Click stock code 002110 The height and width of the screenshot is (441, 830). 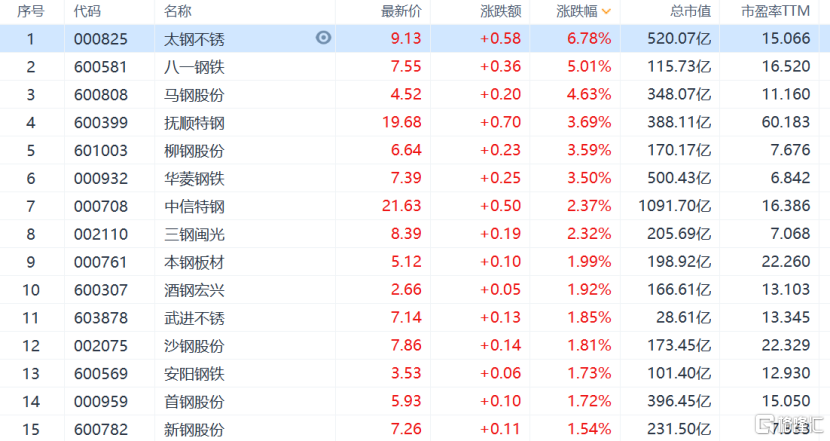101,234
